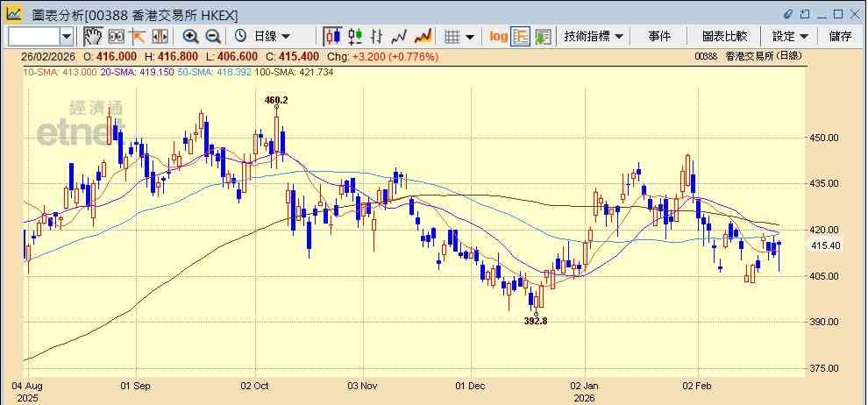Click the binoculars-style view icon
This screenshot has width=868, height=405.
coord(117,37)
